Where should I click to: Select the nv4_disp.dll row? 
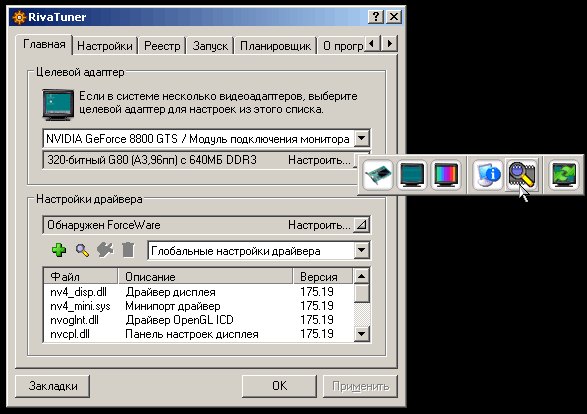click(x=198, y=292)
